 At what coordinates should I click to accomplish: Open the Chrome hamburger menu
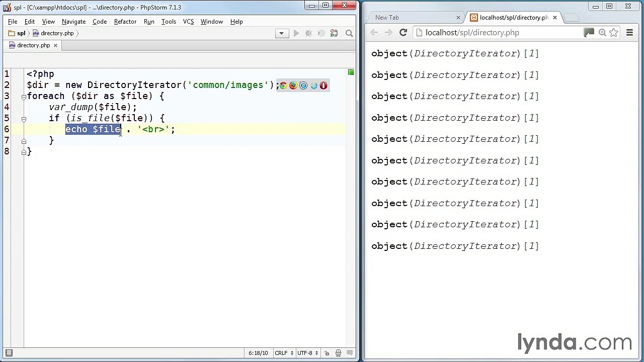point(629,33)
